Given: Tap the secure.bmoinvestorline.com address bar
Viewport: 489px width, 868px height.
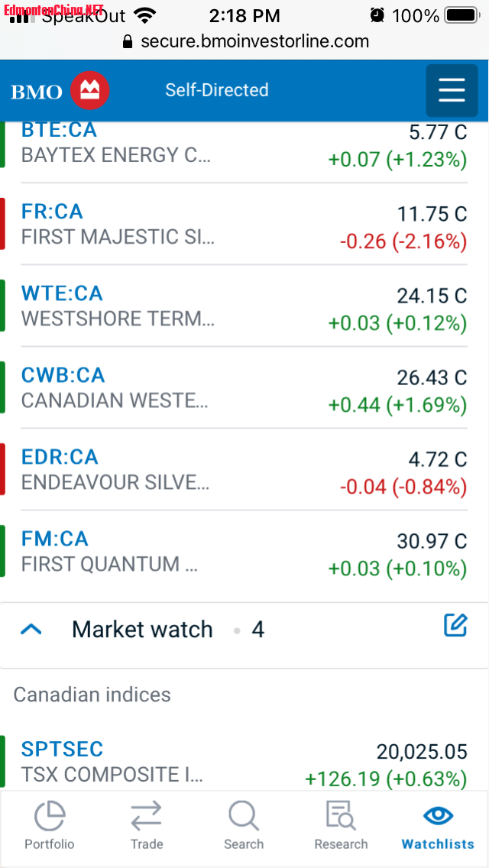Looking at the screenshot, I should coord(255,41).
